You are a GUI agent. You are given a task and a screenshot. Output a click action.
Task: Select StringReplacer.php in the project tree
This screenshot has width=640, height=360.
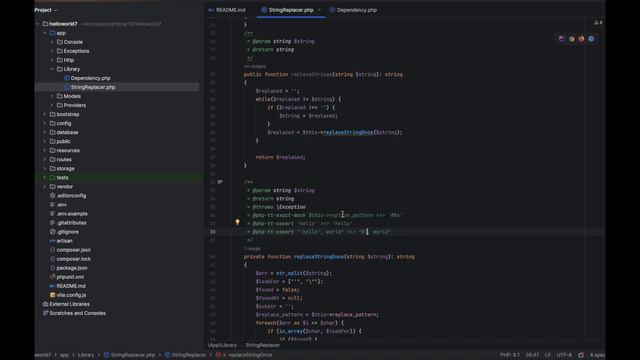pos(93,87)
